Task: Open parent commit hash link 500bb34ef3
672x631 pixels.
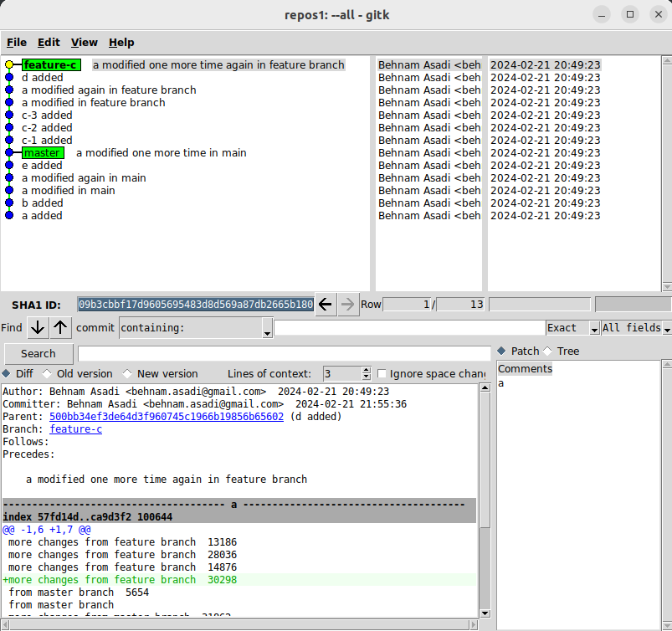Action: (166, 417)
